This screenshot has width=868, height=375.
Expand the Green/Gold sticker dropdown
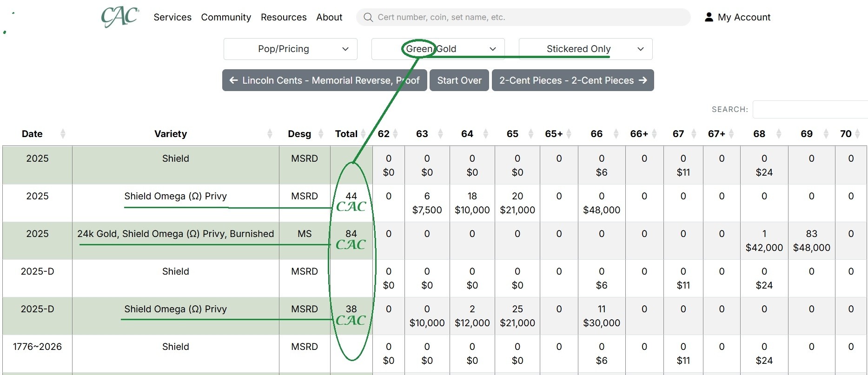point(438,49)
